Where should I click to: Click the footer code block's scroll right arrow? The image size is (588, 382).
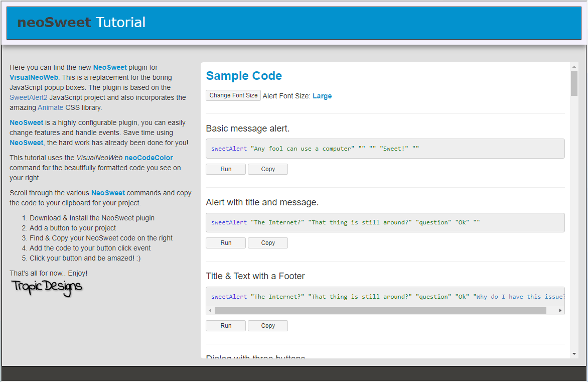click(x=560, y=311)
